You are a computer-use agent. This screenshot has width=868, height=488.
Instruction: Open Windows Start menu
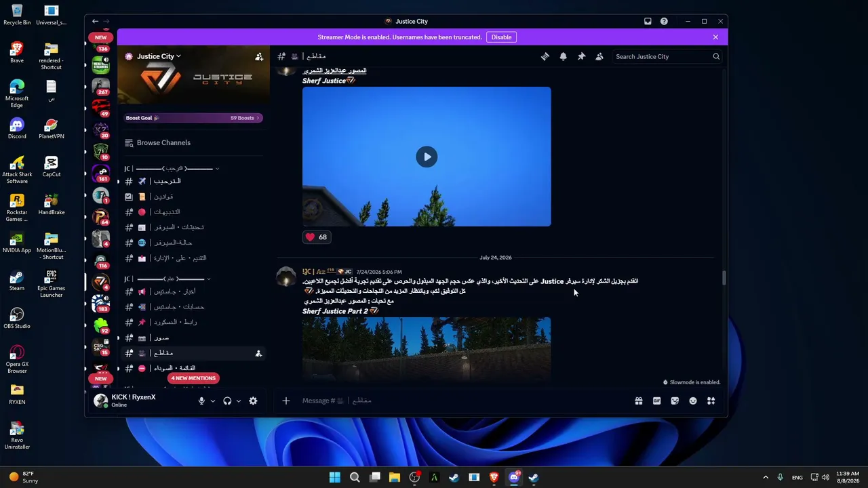click(334, 477)
